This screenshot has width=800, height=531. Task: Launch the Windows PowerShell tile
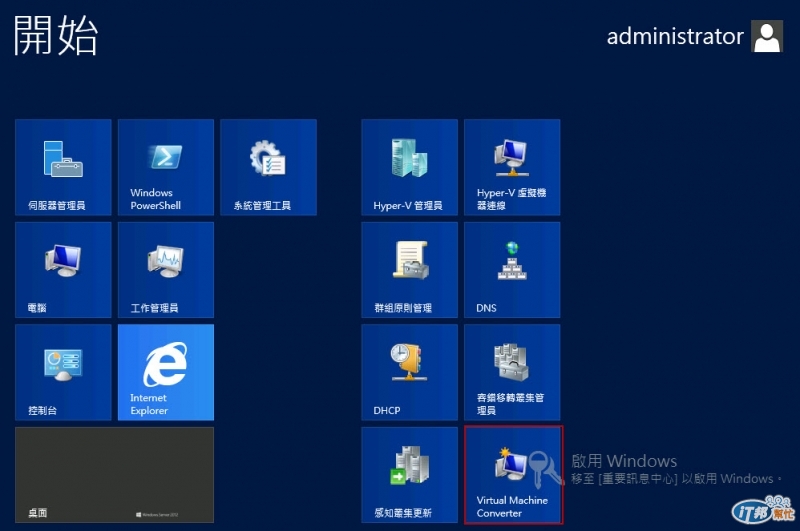[x=166, y=167]
